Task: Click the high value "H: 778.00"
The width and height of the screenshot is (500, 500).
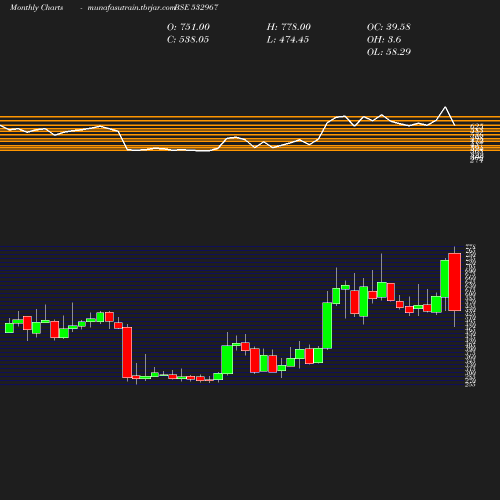Action: [289, 27]
